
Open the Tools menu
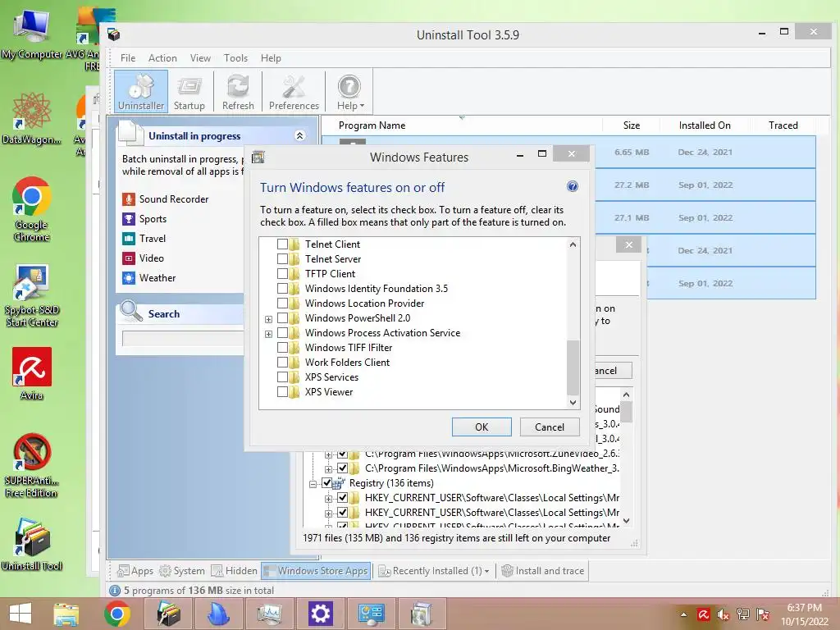coord(235,58)
